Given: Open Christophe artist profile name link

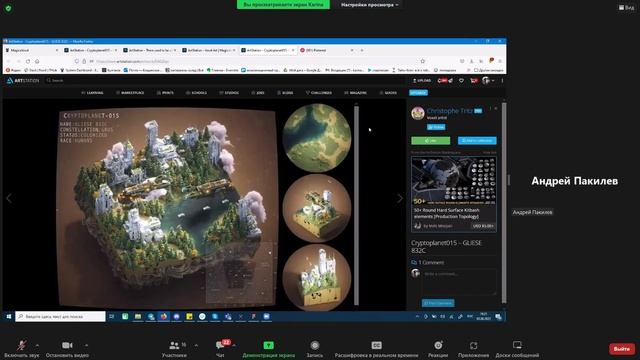Looking at the screenshot, I should coord(449,111).
